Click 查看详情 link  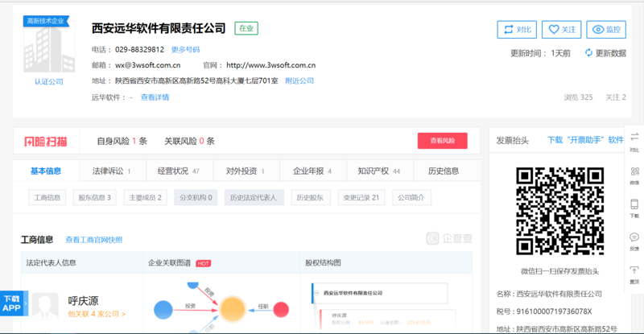point(155,97)
